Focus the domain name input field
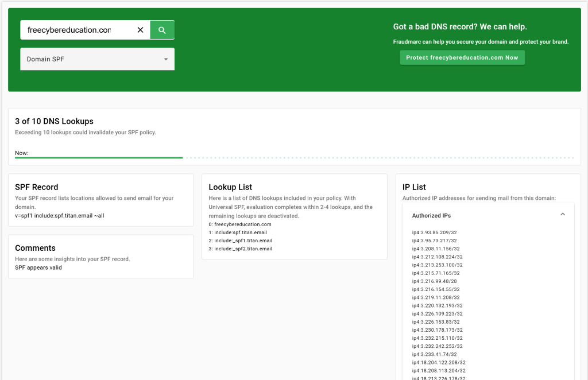 click(75, 30)
